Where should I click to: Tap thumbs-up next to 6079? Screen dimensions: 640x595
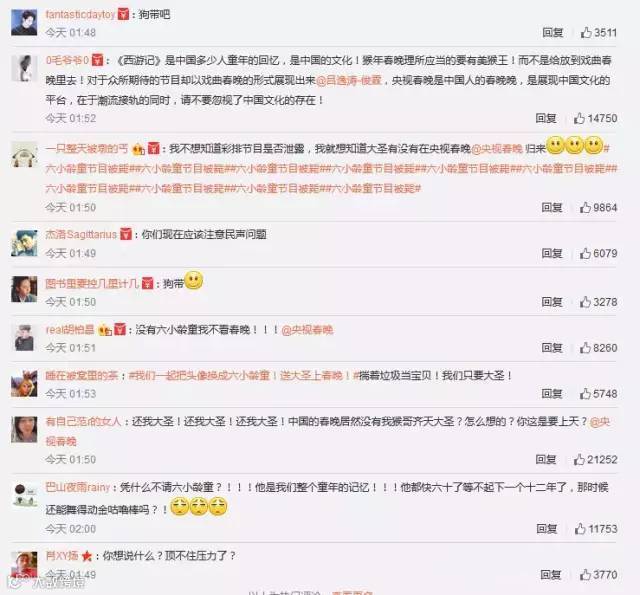click(x=585, y=253)
